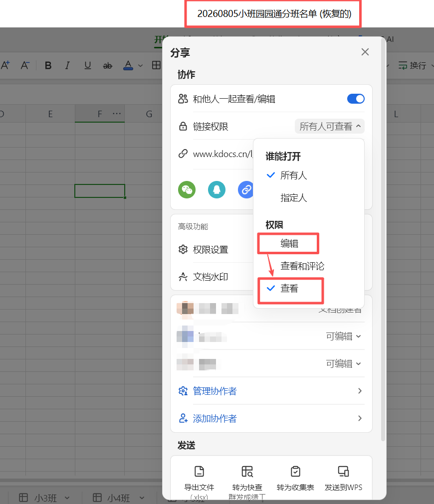Open 添加协作者 link
434x504 pixels.
[x=215, y=418]
